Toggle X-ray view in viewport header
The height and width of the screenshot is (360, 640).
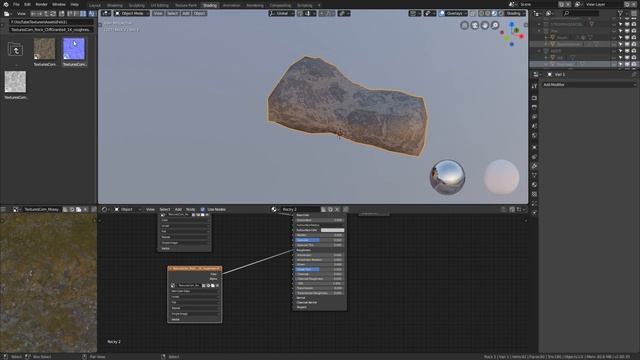tap(473, 13)
